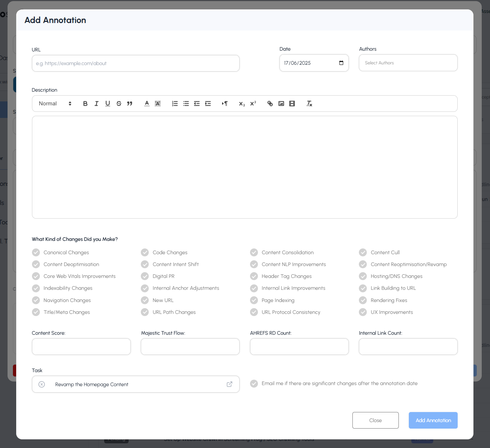Screen dimensions: 490x448
Task: Click the strikethrough formatting icon
Action: 119,104
